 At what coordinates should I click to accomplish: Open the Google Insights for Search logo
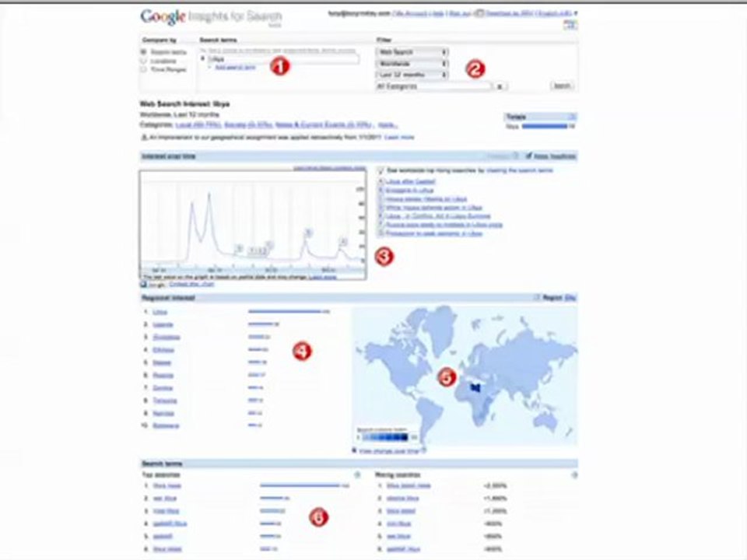[211, 17]
